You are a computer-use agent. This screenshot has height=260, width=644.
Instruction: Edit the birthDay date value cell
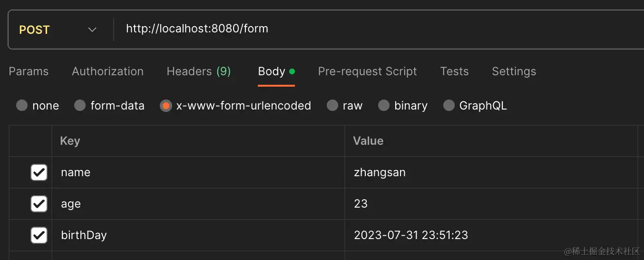490,235
